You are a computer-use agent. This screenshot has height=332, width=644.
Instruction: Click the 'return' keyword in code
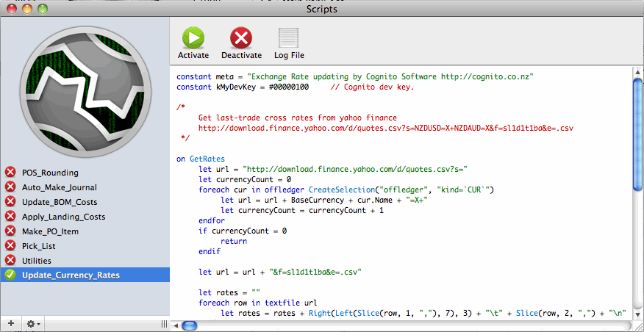[x=234, y=242]
